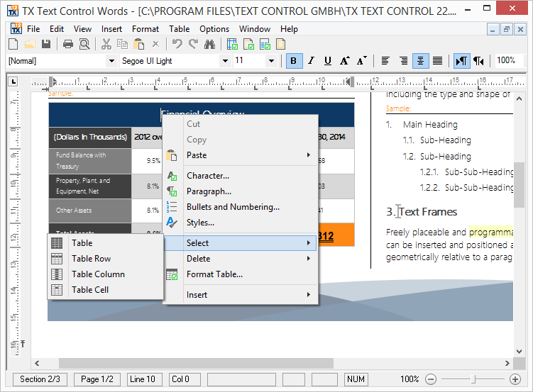Viewport: 533px width, 392px height.
Task: Click the Increase font size icon
Action: coord(345,61)
